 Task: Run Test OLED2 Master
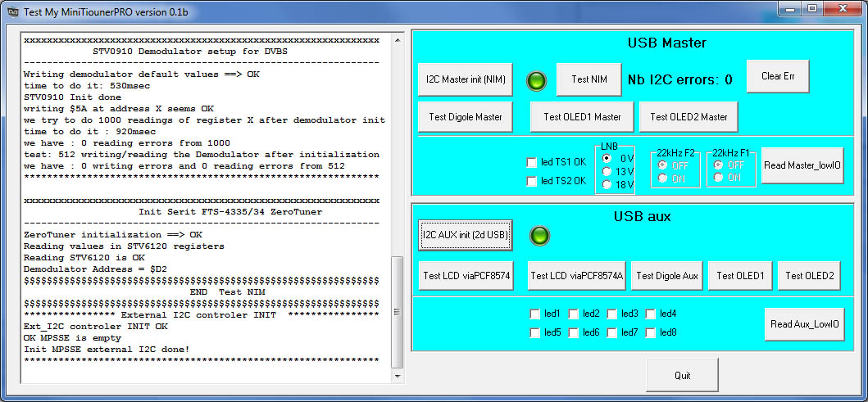[x=688, y=117]
